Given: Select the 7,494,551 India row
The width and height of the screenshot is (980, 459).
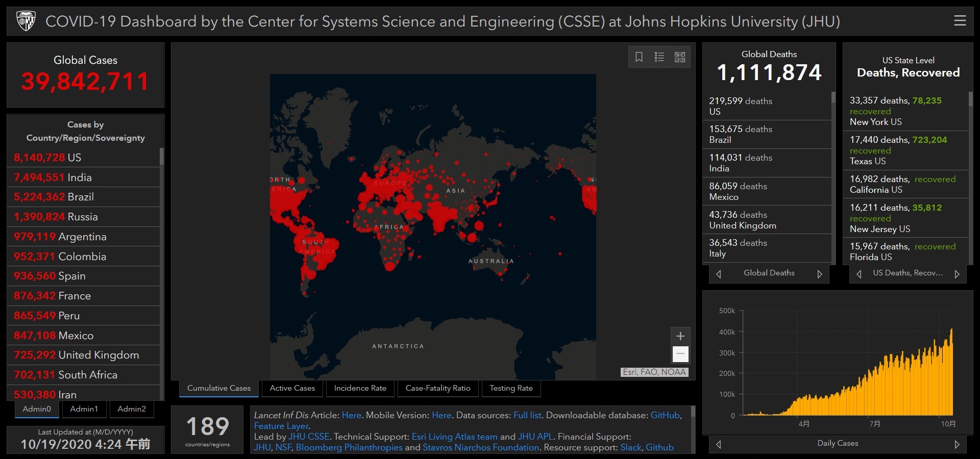Looking at the screenshot, I should coord(84,177).
